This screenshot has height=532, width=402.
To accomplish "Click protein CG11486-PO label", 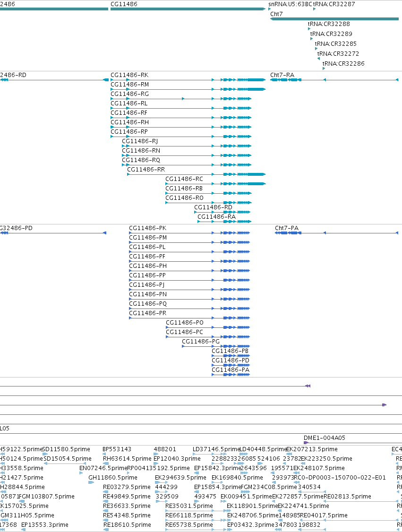I will point(185,322).
